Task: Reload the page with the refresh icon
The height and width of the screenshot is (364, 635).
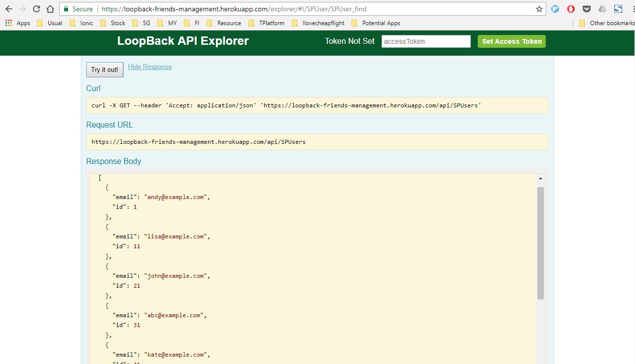Action: click(36, 9)
